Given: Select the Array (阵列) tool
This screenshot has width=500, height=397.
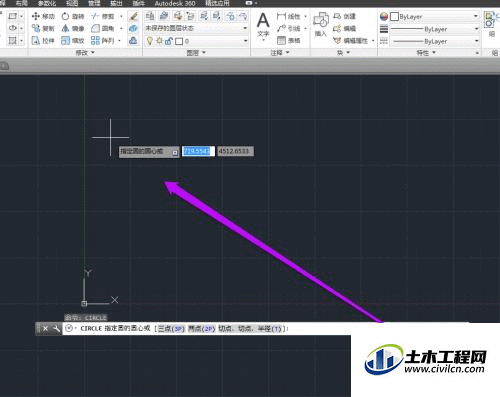Looking at the screenshot, I should click(103, 41).
